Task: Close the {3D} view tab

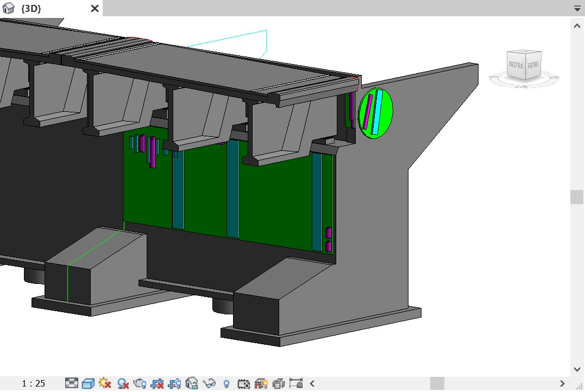Action: click(x=95, y=9)
